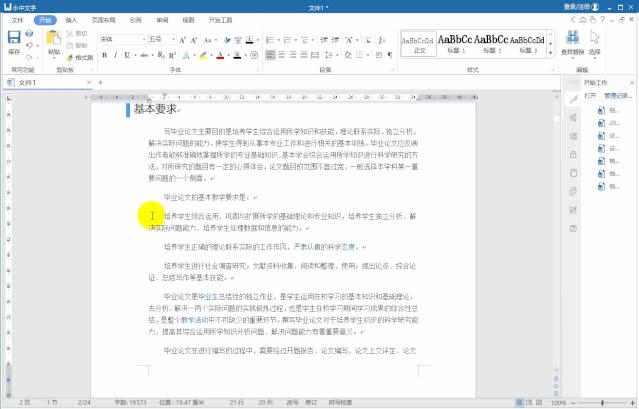The image size is (639, 409).
Task: Click the subscript R₂ icon
Action: 161,55
